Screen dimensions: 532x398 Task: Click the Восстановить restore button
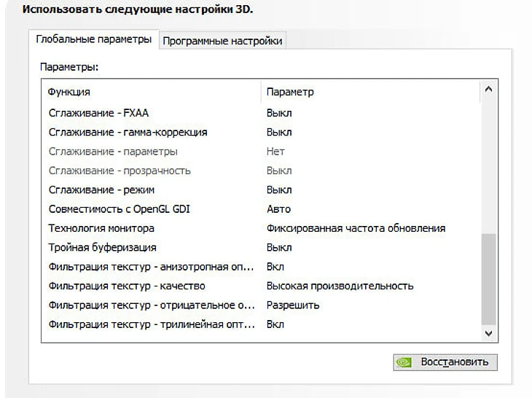click(445, 362)
